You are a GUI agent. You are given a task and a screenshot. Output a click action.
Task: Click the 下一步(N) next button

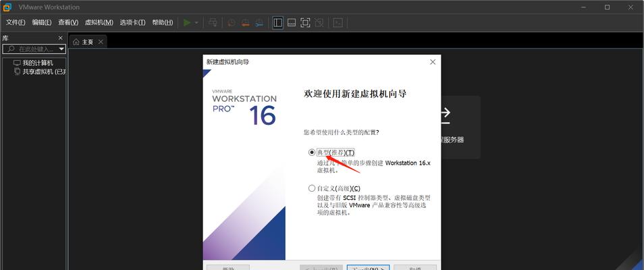click(369, 268)
